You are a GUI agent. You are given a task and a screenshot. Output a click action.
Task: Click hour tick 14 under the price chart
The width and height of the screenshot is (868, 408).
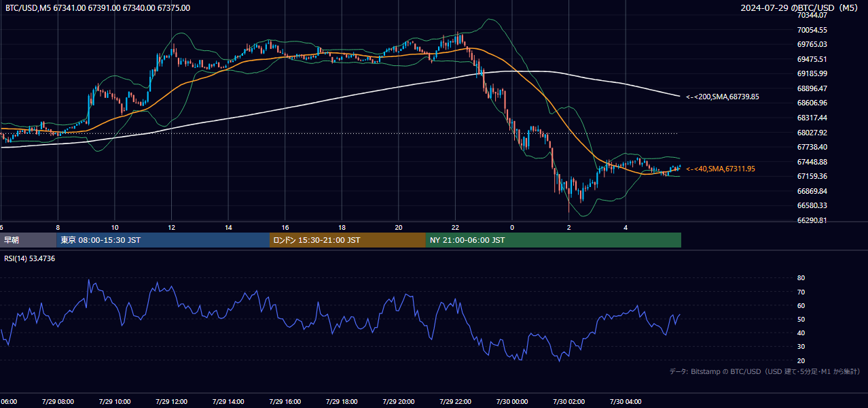tap(228, 228)
